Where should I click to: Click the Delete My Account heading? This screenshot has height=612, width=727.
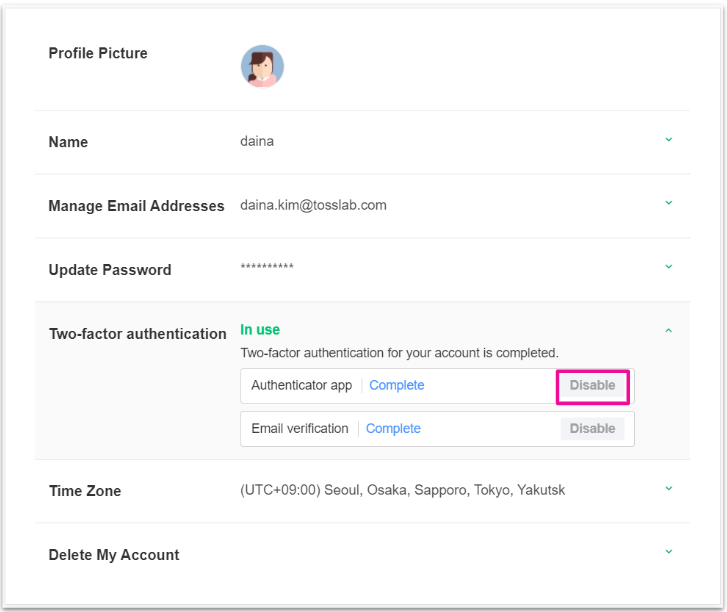[x=114, y=555]
